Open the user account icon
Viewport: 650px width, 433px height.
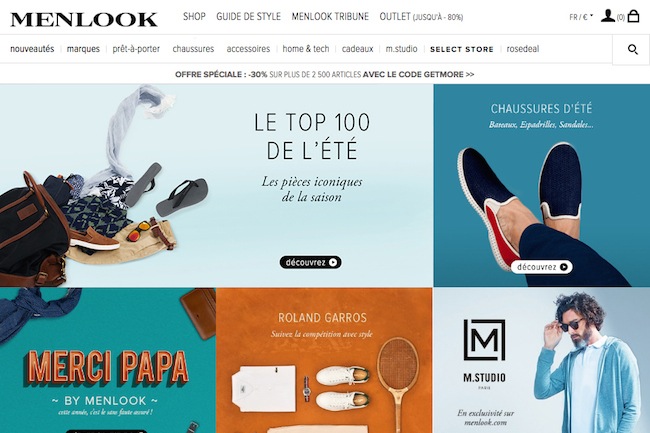click(x=608, y=16)
